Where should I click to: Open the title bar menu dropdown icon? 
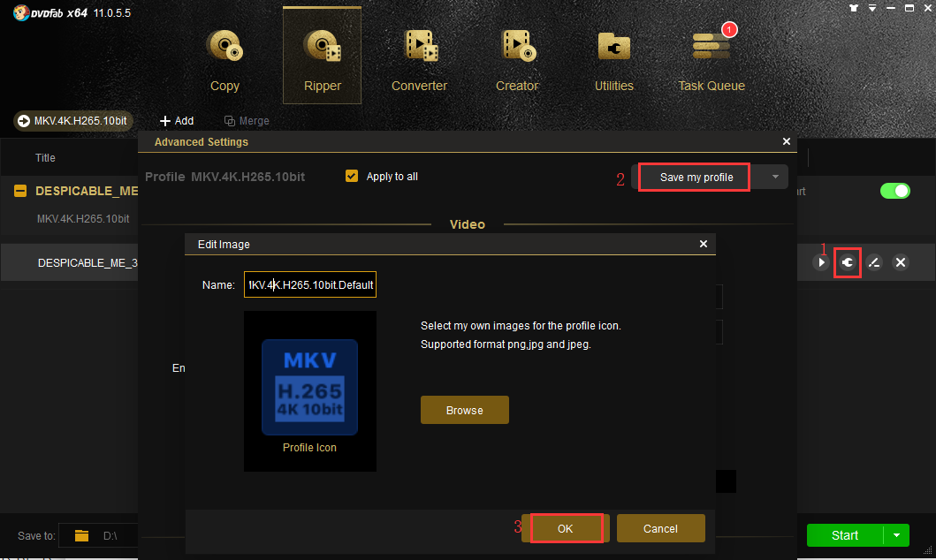coord(872,8)
